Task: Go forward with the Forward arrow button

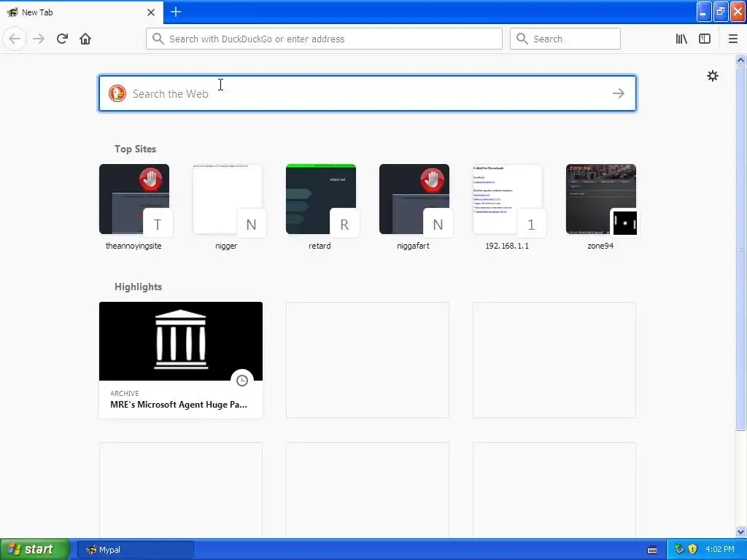Action: point(39,39)
